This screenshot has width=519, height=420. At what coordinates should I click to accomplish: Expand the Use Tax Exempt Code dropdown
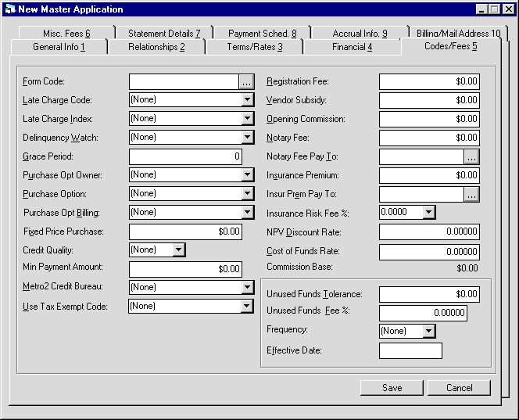click(x=246, y=306)
